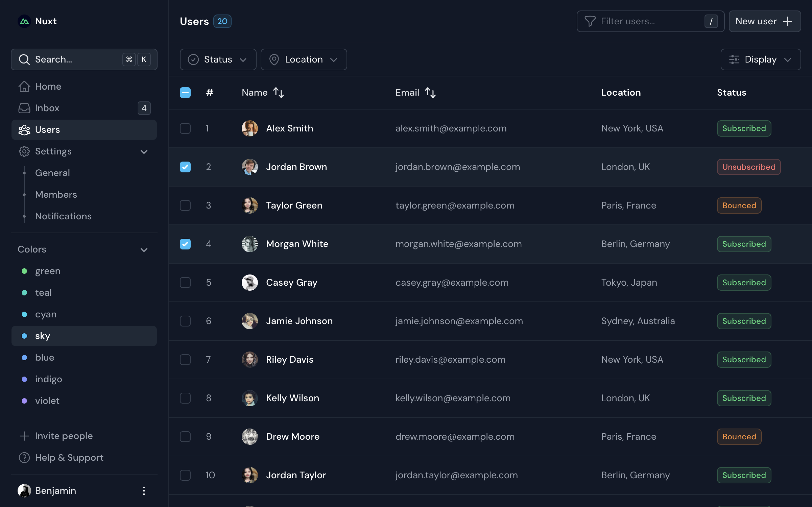Click Invite people

(x=64, y=436)
